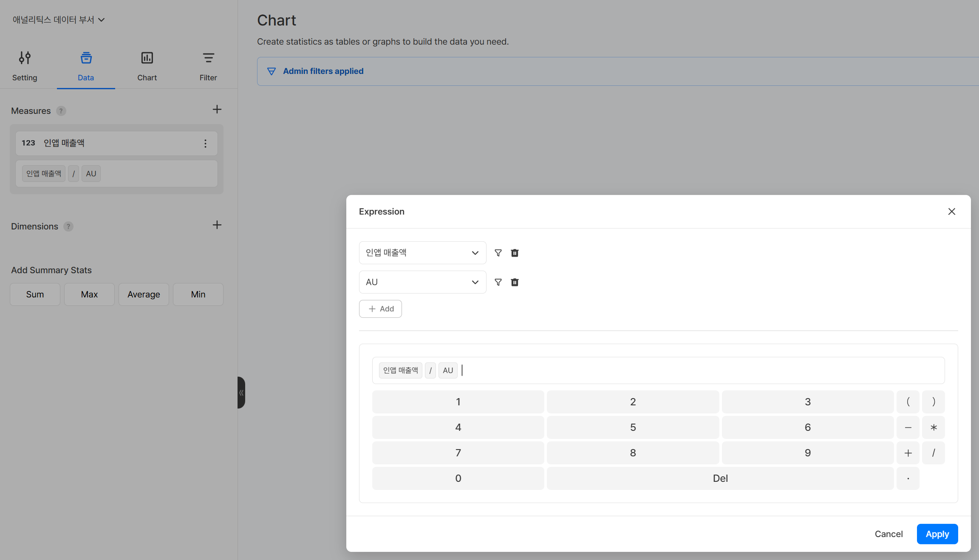Open filter for the AU row
The height and width of the screenshot is (560, 979).
point(498,282)
